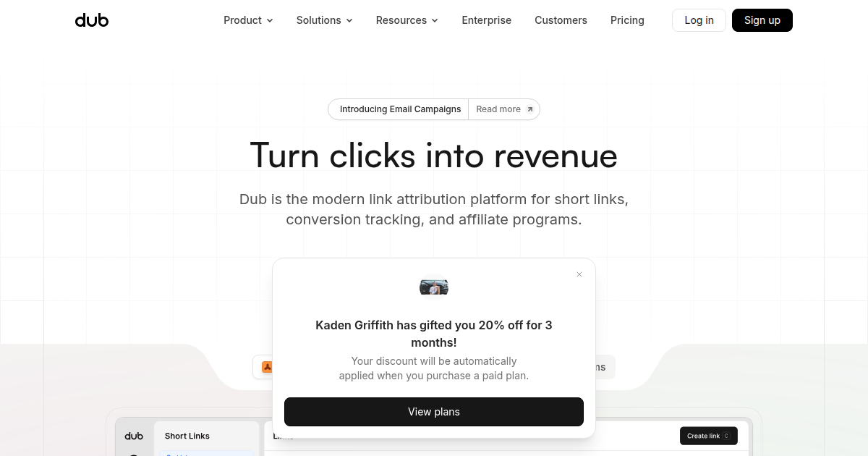868x456 pixels.
Task: Click the orange badge icon near the testimonials row
Action: point(267,367)
